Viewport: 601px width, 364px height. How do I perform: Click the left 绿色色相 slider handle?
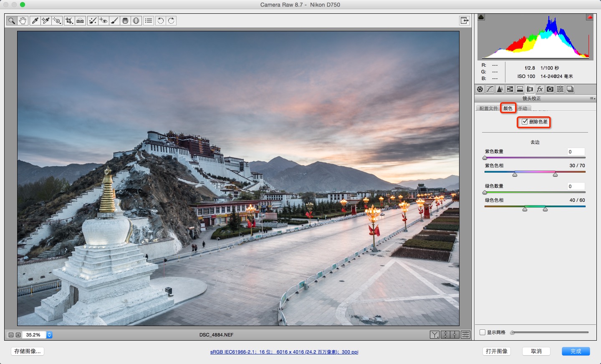tap(525, 209)
